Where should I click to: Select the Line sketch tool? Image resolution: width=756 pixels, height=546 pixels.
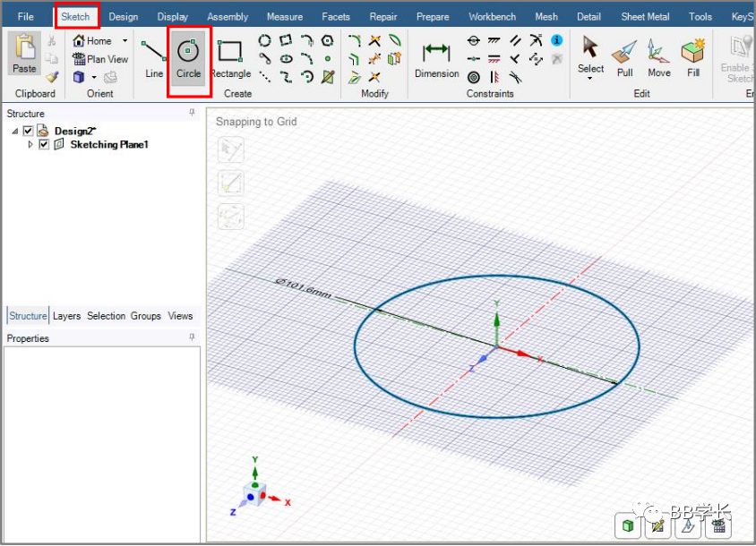(154, 59)
